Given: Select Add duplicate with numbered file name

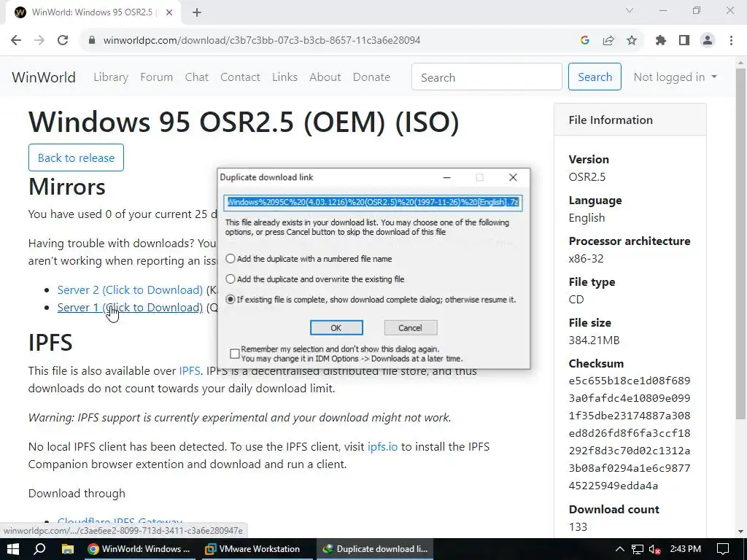Looking at the screenshot, I should [x=231, y=259].
